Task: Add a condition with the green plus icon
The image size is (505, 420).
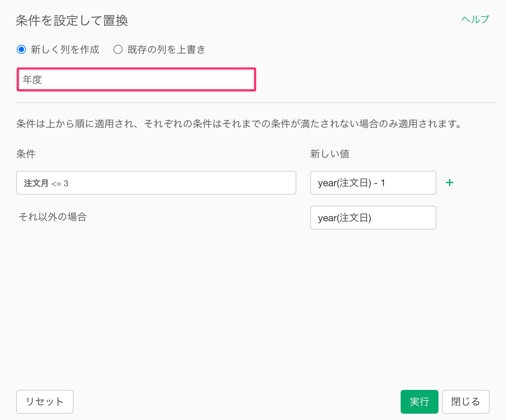Action: (450, 183)
